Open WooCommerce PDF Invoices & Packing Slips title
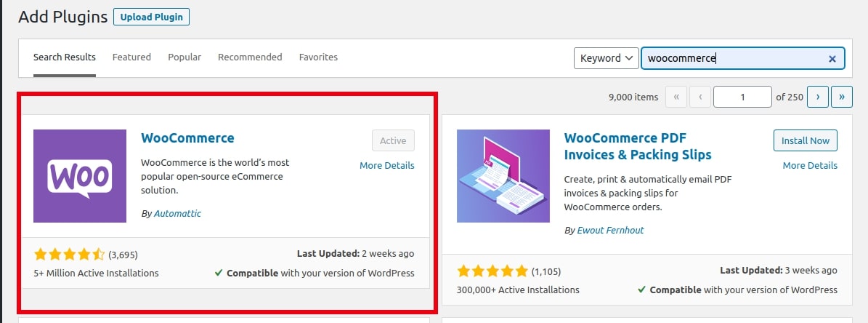868x323 pixels. pyautogui.click(x=638, y=146)
